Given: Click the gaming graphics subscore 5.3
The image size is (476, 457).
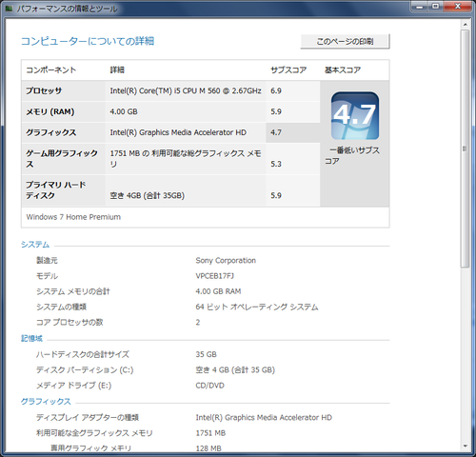Looking at the screenshot, I should pos(276,164).
